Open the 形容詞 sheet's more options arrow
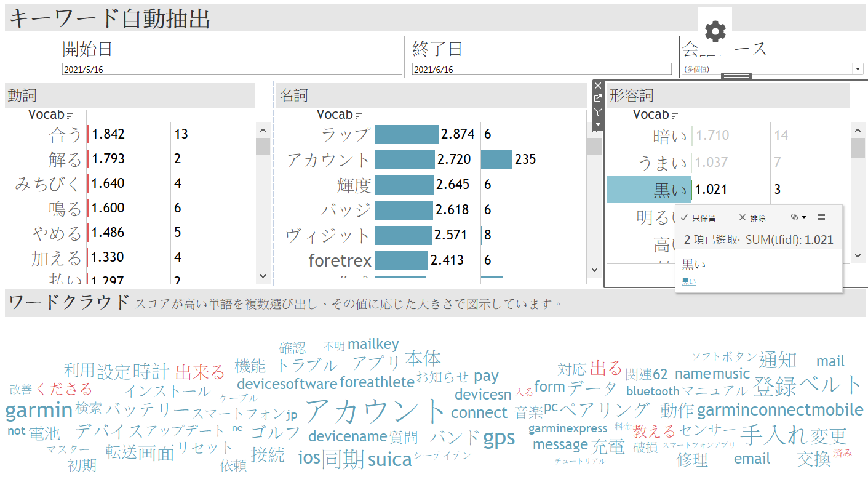Viewport: 868px width, 498px height. [x=598, y=124]
